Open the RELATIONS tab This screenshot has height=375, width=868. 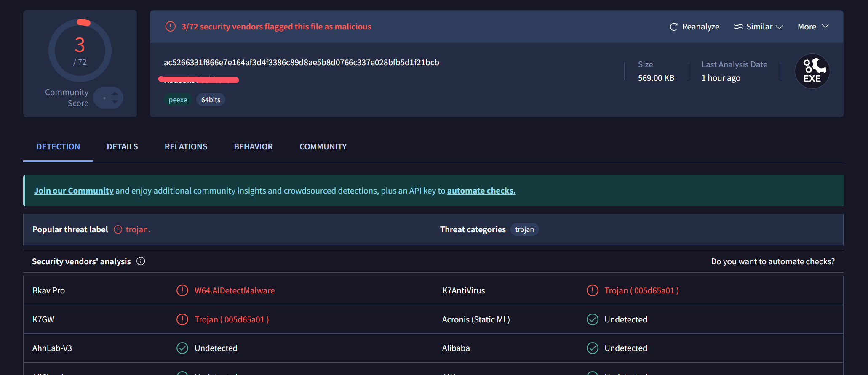(x=186, y=146)
